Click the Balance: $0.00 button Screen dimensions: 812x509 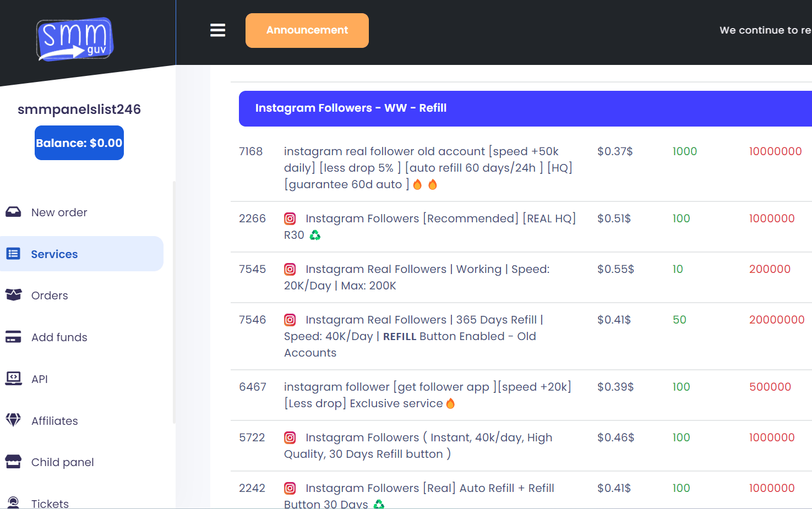79,143
